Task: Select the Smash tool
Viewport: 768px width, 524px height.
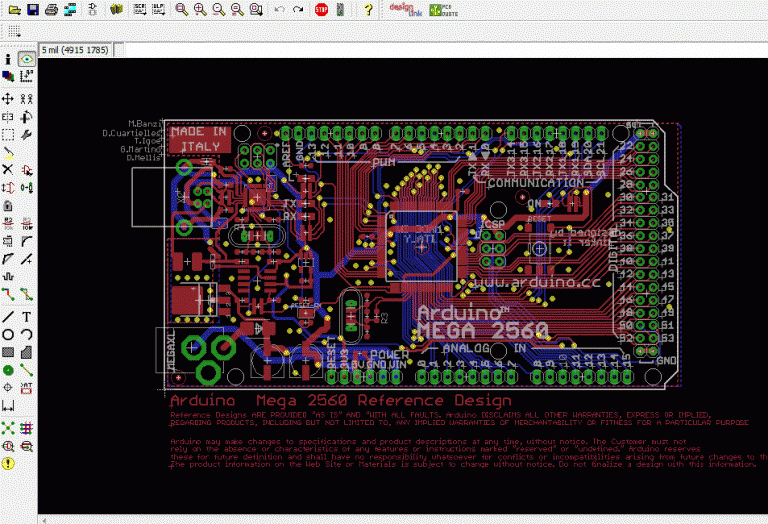Action: coord(8,241)
